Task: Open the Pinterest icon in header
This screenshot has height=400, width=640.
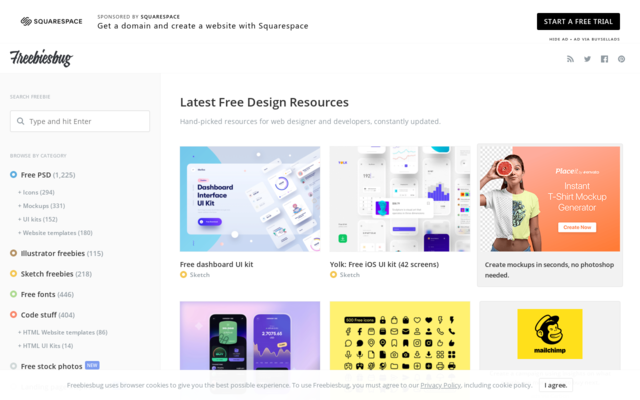Action: tap(621, 59)
